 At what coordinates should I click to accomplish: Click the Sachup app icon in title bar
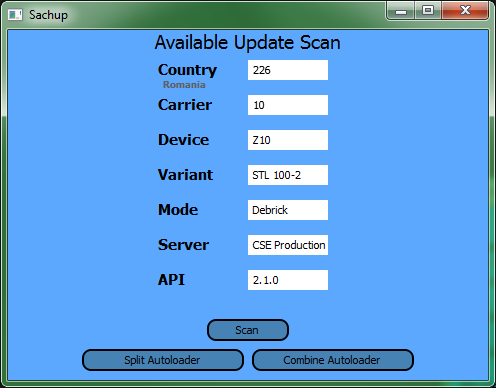(x=15, y=15)
